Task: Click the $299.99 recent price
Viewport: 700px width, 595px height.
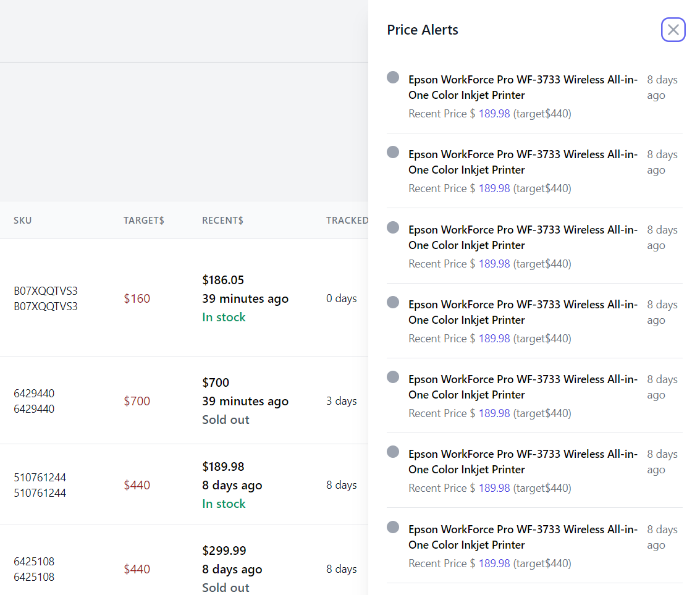Action: (x=224, y=551)
